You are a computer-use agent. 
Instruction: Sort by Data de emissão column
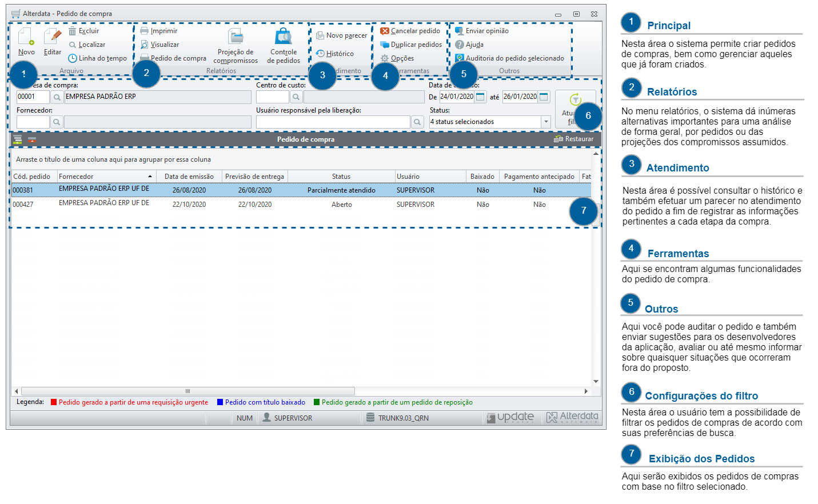pyautogui.click(x=189, y=177)
